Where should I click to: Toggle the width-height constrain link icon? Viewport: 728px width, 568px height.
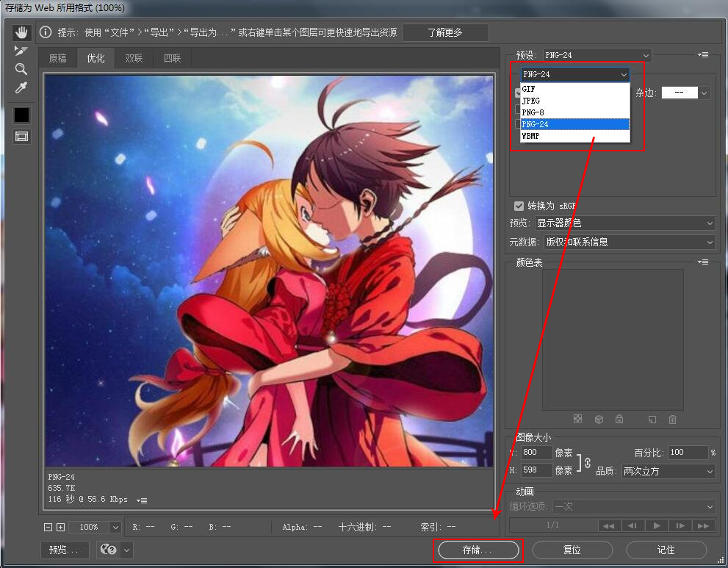click(x=587, y=463)
